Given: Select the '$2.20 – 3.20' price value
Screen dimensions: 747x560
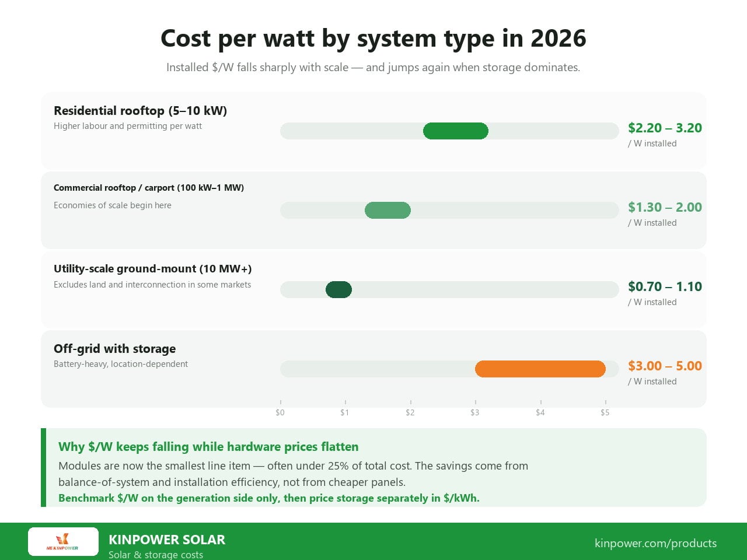Looking at the screenshot, I should tap(665, 128).
